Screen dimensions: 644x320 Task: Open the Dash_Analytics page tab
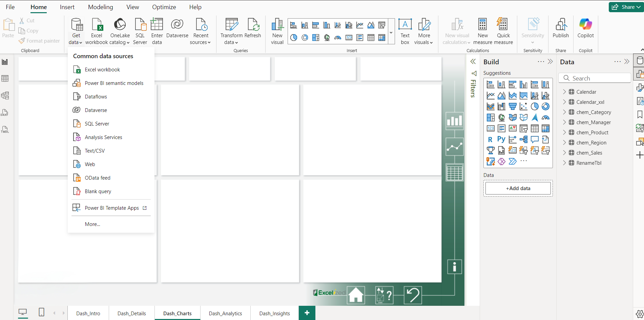225,313
